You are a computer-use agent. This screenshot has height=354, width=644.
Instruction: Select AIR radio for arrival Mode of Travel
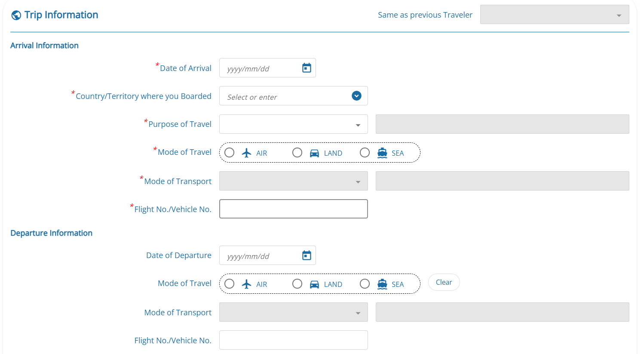(230, 153)
